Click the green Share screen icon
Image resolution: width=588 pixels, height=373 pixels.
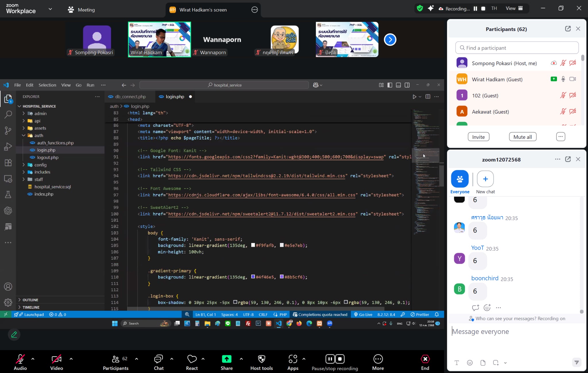coord(227,359)
